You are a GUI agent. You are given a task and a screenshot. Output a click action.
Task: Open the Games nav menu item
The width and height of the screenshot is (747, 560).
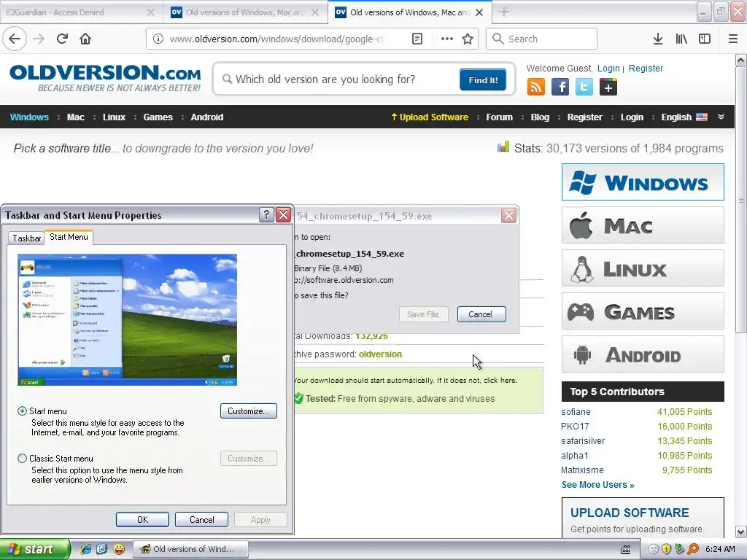158,117
